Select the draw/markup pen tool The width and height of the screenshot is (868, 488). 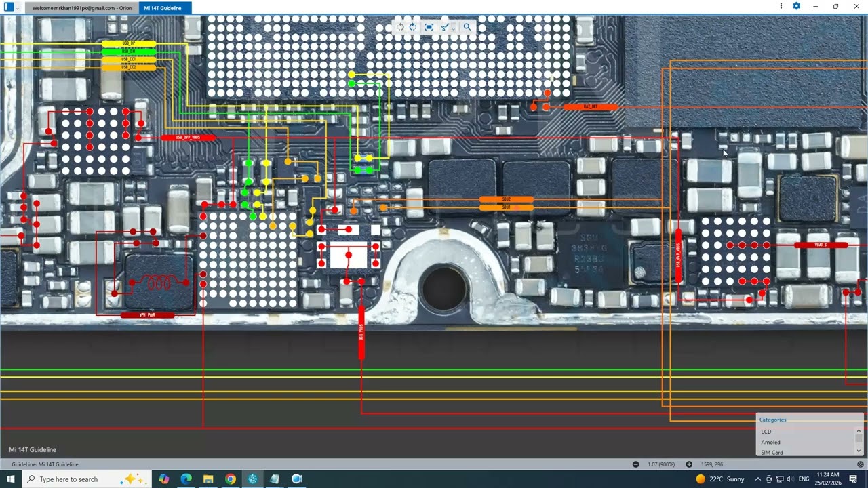(x=445, y=27)
